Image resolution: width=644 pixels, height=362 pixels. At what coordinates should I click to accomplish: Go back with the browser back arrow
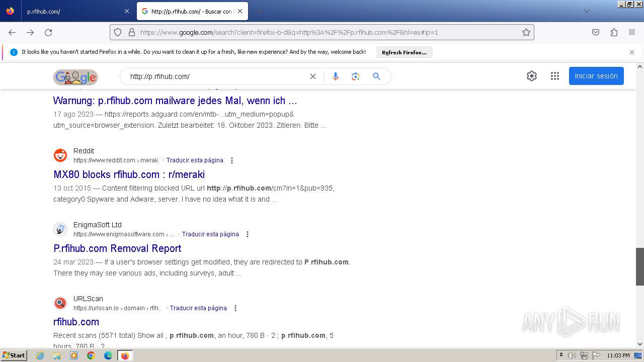pyautogui.click(x=12, y=32)
